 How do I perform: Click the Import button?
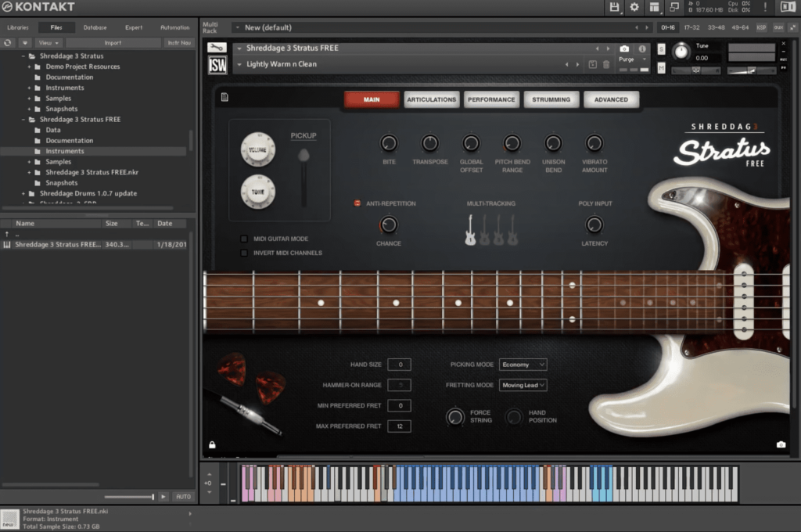pyautogui.click(x=113, y=43)
